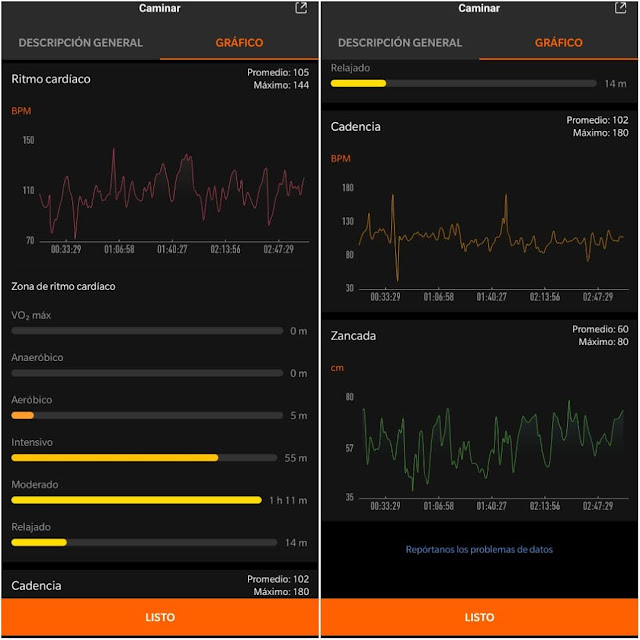This screenshot has width=640, height=640.
Task: Tap Intensivo zone label
Action: pyautogui.click(x=32, y=442)
